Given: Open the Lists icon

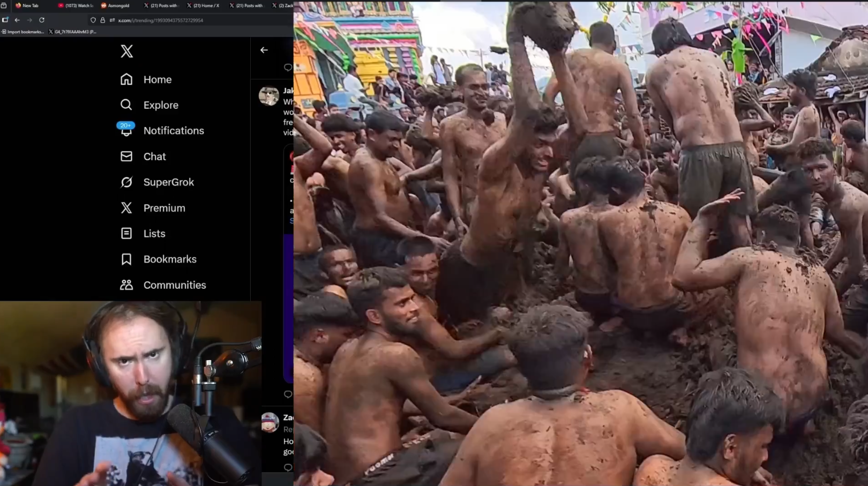Looking at the screenshot, I should 126,233.
